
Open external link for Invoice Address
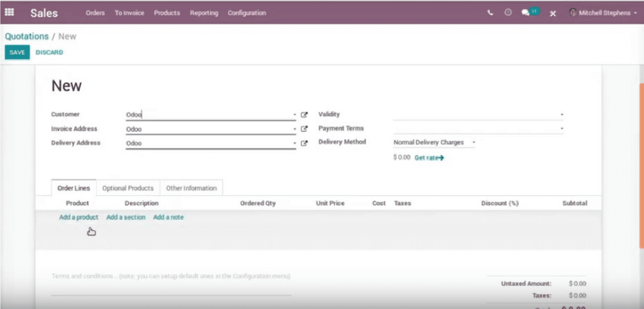coord(304,129)
